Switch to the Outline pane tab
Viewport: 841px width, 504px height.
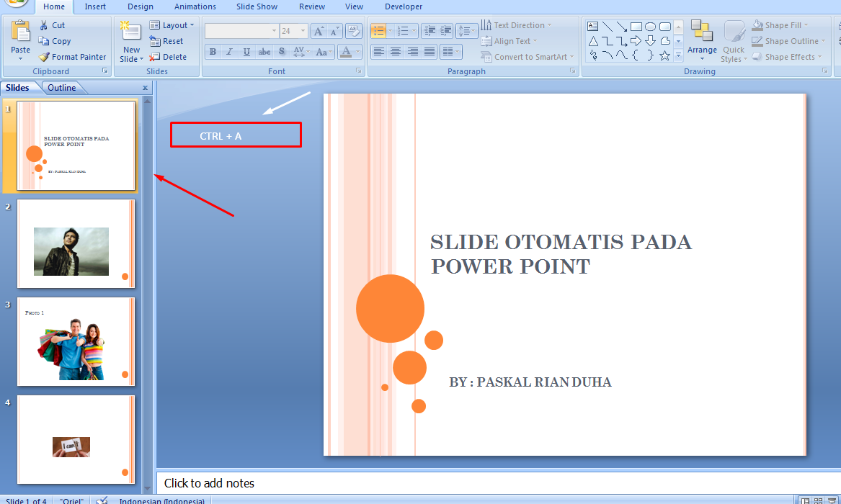click(x=62, y=88)
